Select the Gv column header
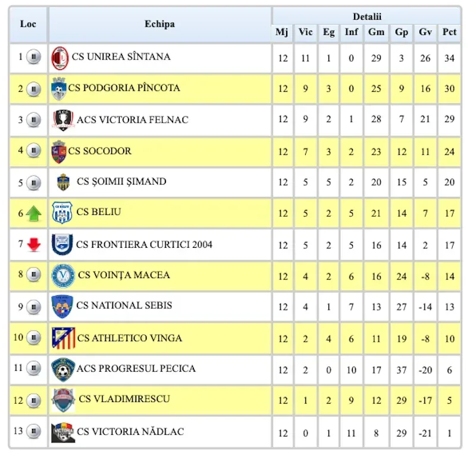 pyautogui.click(x=425, y=32)
